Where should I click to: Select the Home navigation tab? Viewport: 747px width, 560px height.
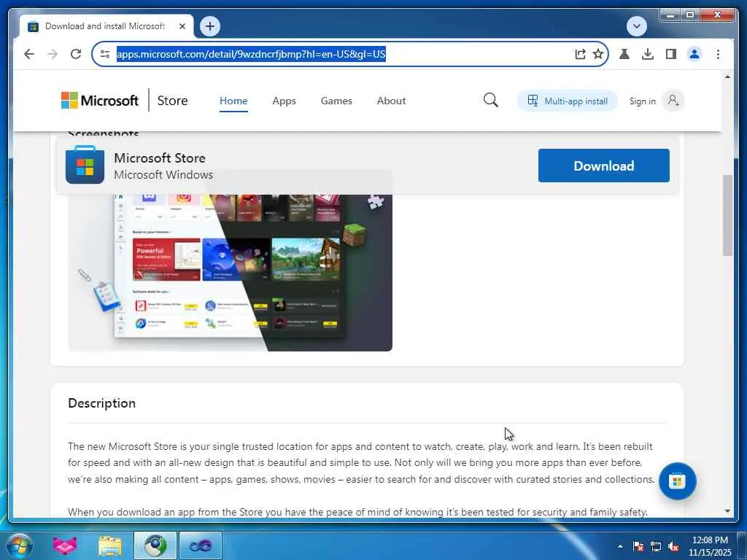pyautogui.click(x=233, y=101)
